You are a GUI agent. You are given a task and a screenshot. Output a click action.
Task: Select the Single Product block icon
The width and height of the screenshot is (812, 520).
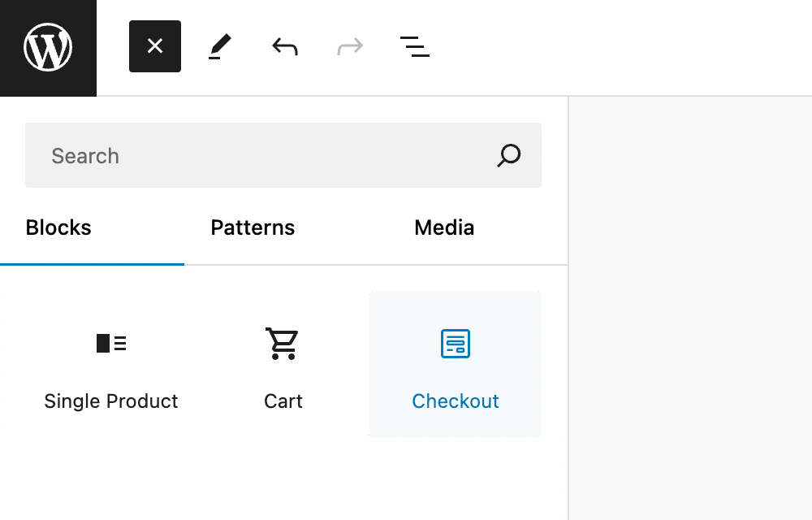111,343
